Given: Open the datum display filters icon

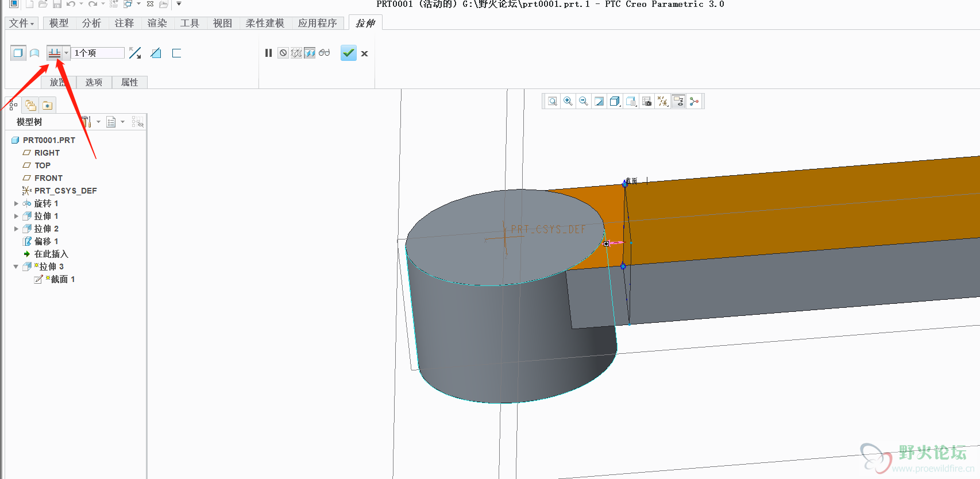Looking at the screenshot, I should [x=663, y=101].
